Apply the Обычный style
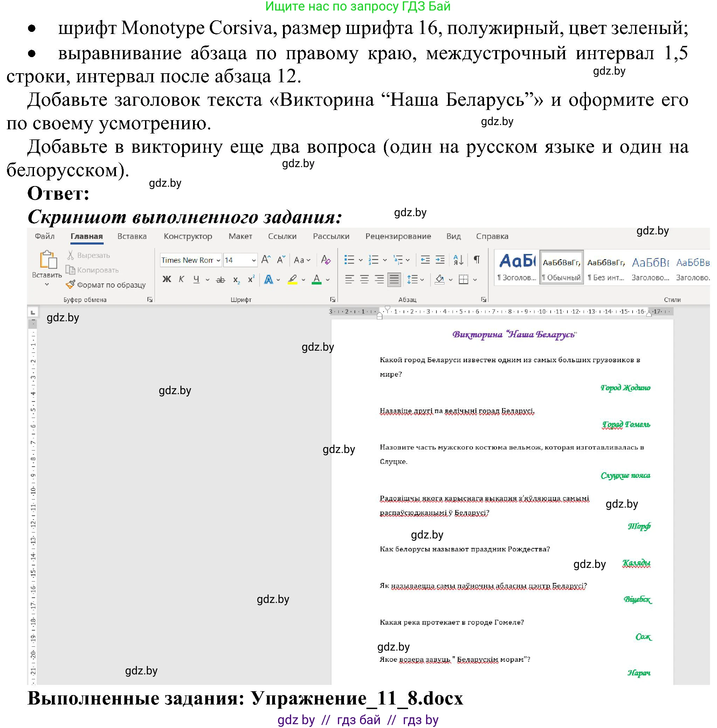Image resolution: width=717 pixels, height=728 pixels. [561, 267]
